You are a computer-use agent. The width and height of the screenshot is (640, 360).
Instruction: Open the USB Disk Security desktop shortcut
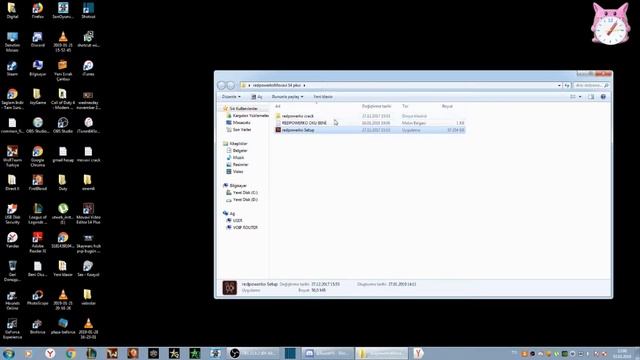click(12, 213)
